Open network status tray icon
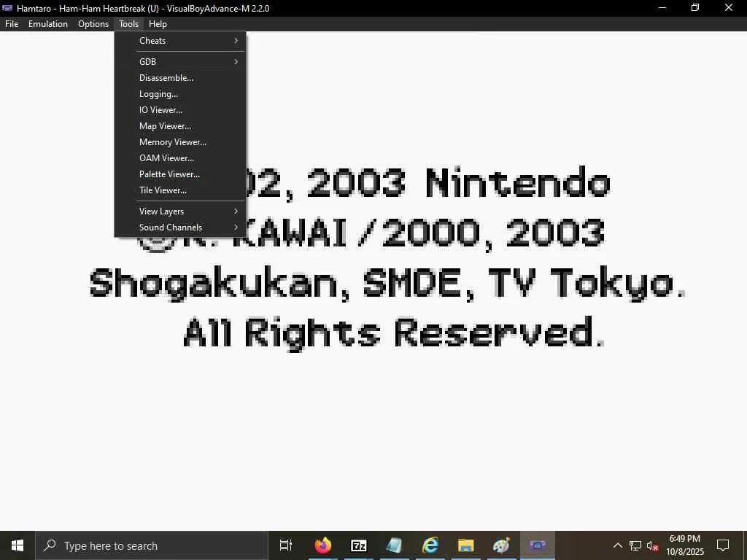The image size is (747, 560). (x=635, y=545)
